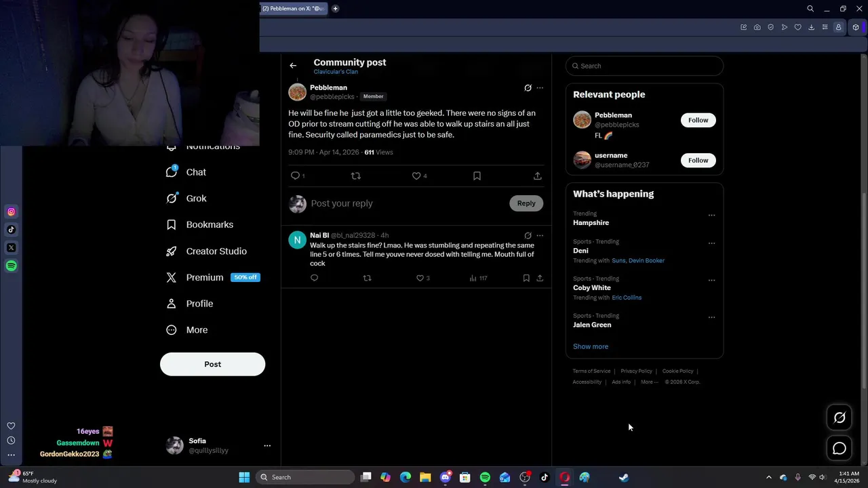The image size is (868, 488).
Task: Open the floating Grok button
Action: point(840,418)
